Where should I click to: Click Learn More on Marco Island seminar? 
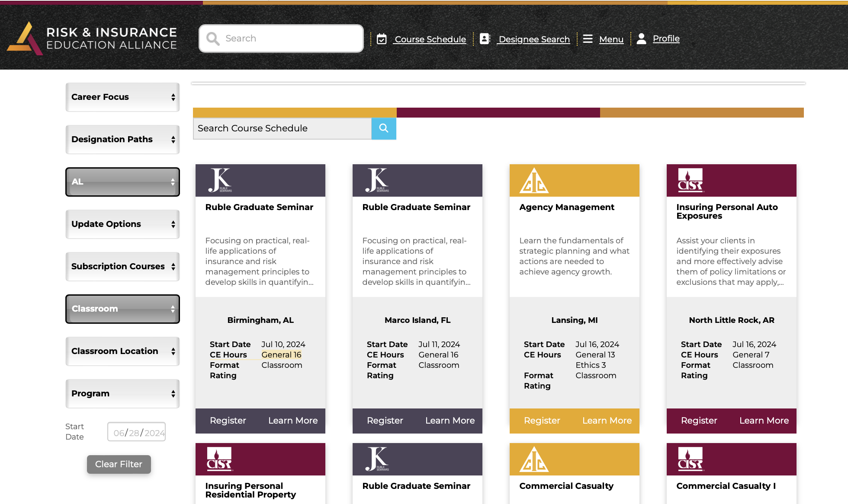(450, 421)
